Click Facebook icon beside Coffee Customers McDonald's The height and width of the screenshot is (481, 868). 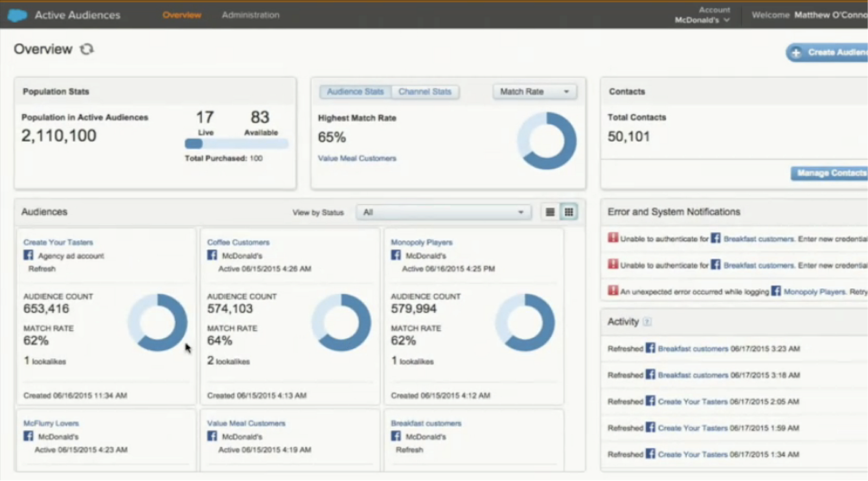coord(212,255)
